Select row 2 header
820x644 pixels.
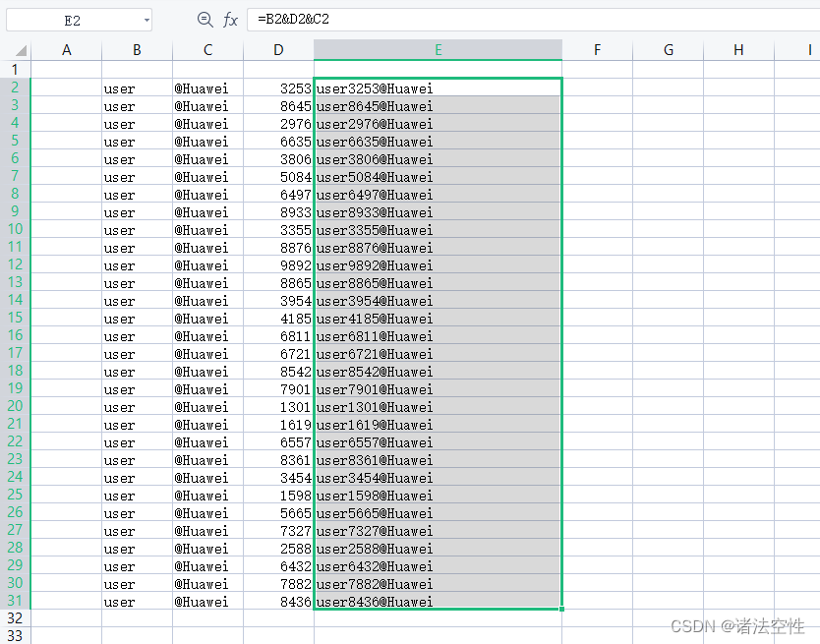coord(15,88)
